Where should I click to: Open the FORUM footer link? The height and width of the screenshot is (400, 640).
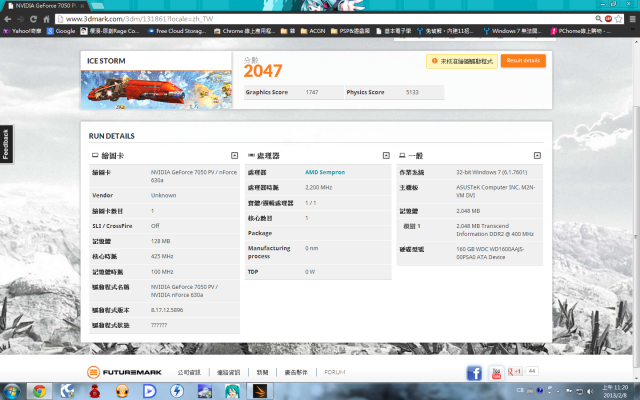coord(334,372)
